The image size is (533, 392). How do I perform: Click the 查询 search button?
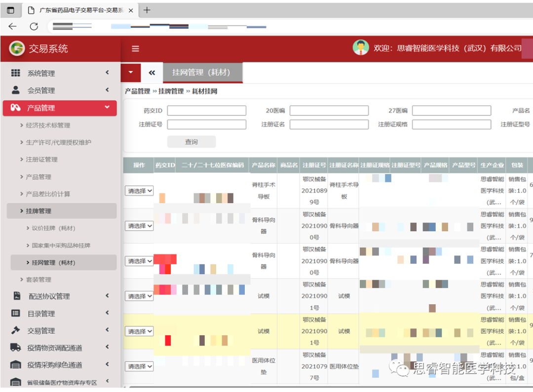(x=191, y=142)
